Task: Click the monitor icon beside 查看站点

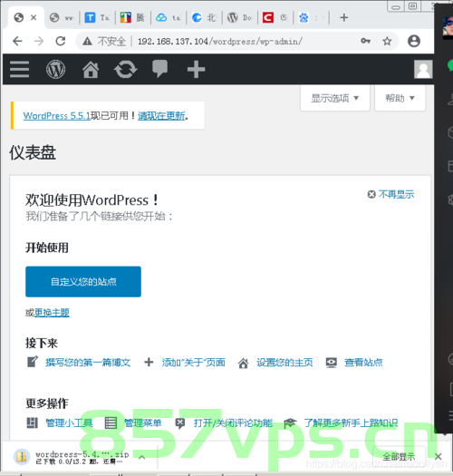Action: click(331, 363)
